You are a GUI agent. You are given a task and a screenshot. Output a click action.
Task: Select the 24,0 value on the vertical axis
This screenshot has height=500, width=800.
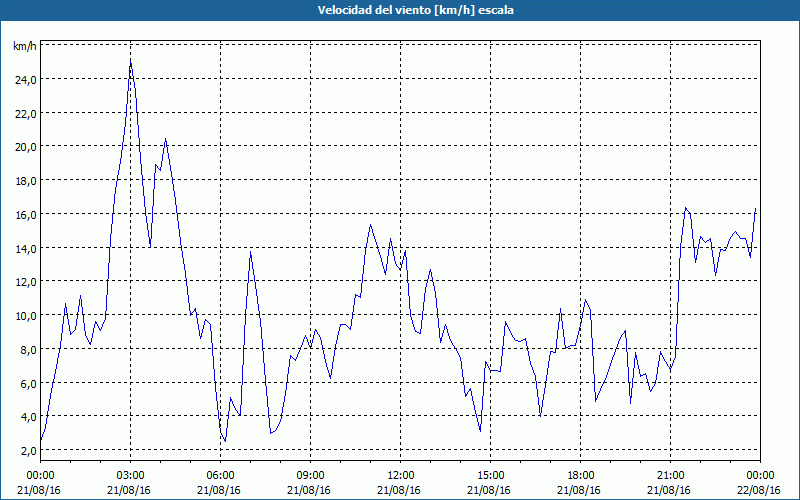pyautogui.click(x=26, y=80)
